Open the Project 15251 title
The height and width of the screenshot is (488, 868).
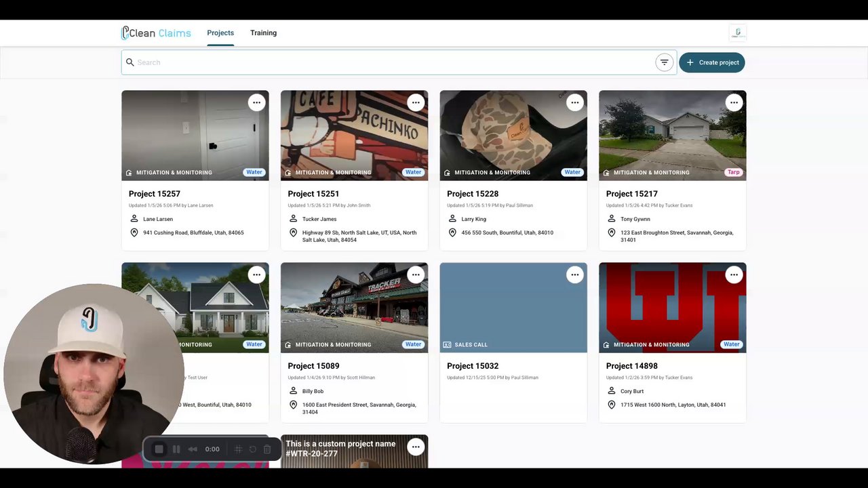coord(313,194)
